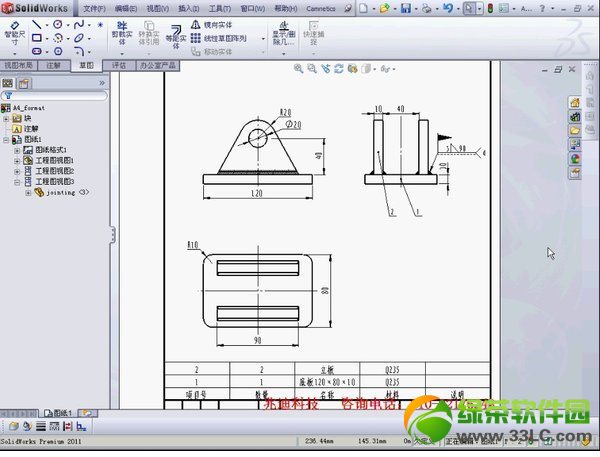
Task: Switch to the 注解 ribbon tab
Action: (53, 65)
